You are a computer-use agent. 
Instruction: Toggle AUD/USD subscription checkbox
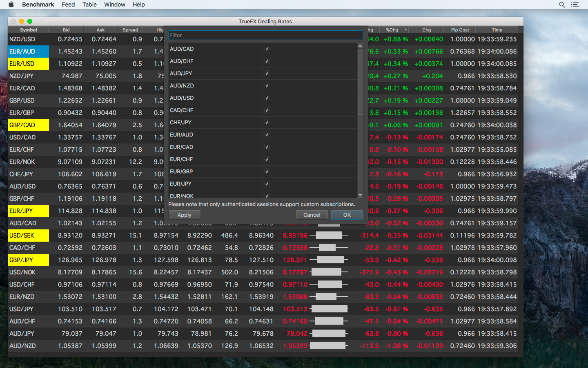[267, 98]
